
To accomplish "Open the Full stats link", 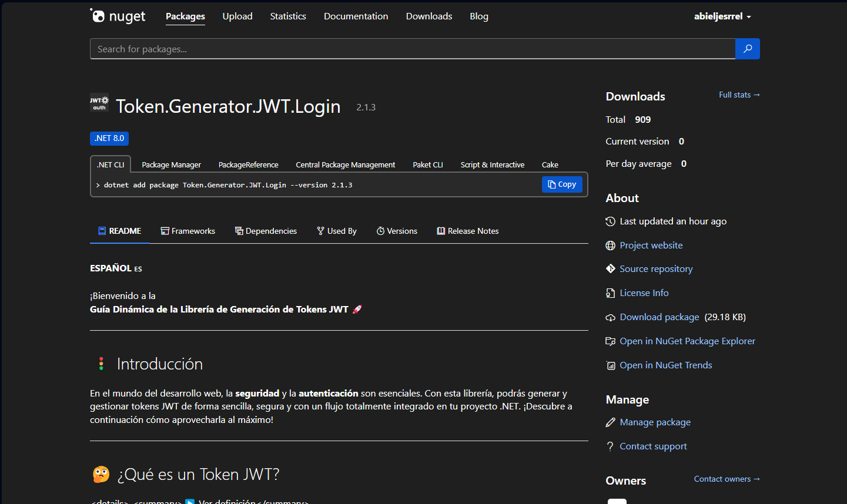I will point(739,95).
